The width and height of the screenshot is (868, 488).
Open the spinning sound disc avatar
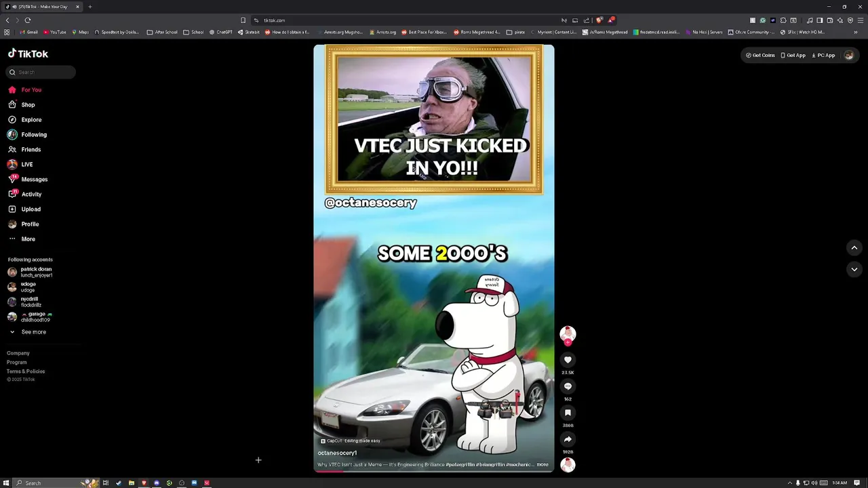coord(568,465)
